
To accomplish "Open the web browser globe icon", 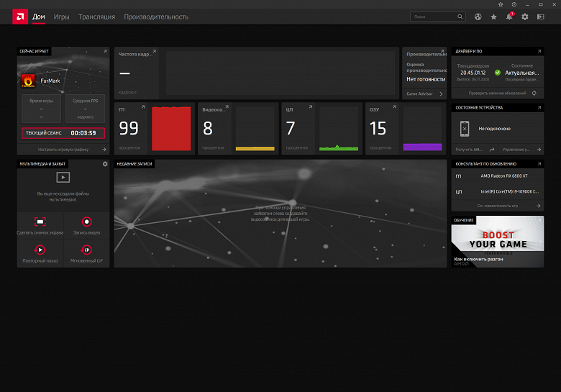I will pos(478,17).
